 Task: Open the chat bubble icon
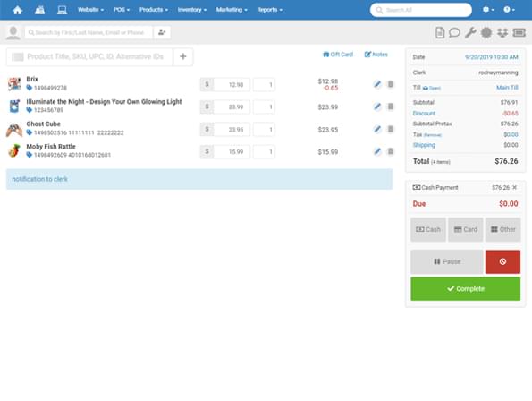click(454, 32)
